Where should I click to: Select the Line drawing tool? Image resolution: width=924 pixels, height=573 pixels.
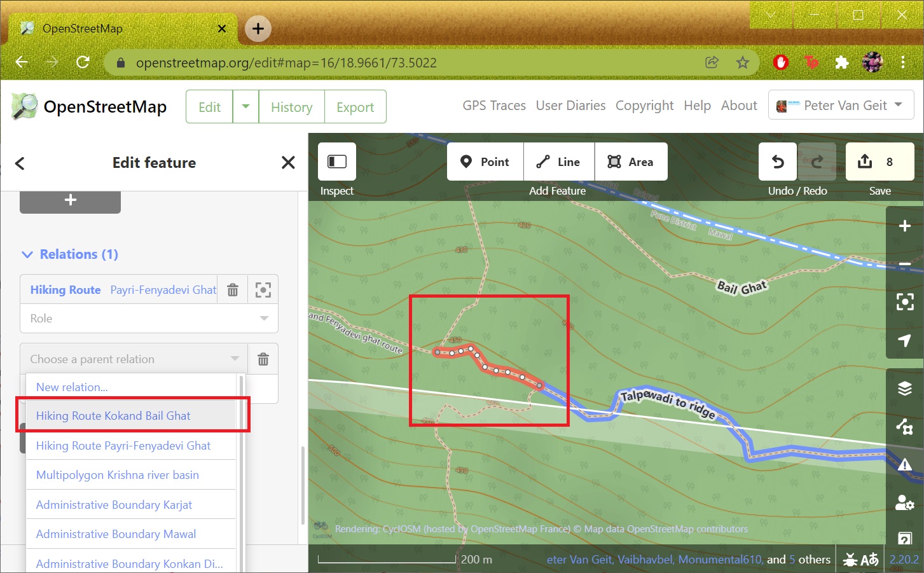pyautogui.click(x=559, y=162)
